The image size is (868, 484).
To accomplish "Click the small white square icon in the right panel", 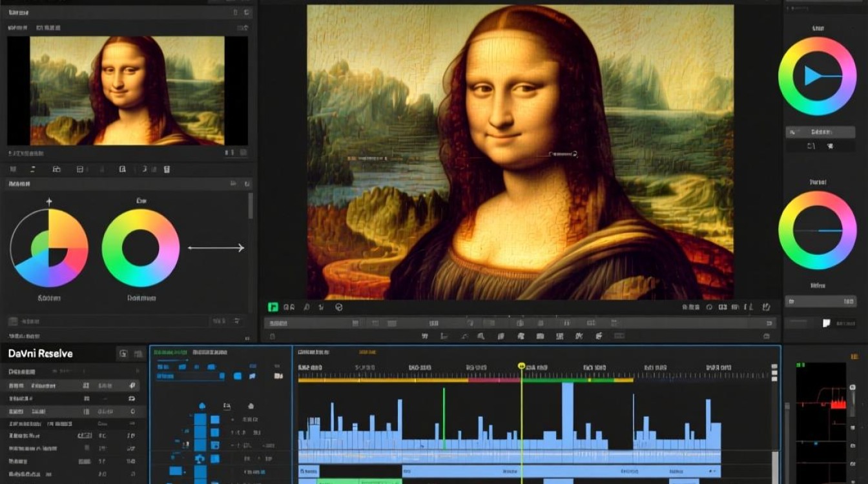I will [825, 323].
